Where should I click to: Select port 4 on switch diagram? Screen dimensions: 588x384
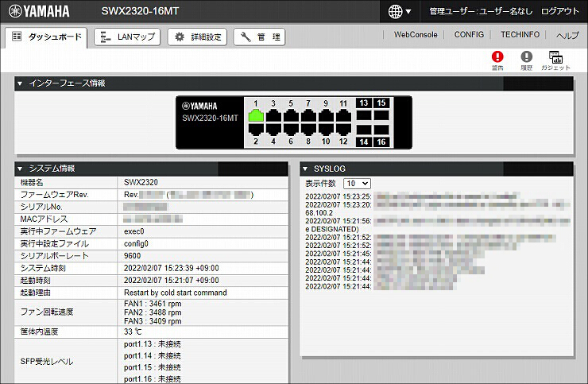273,129
